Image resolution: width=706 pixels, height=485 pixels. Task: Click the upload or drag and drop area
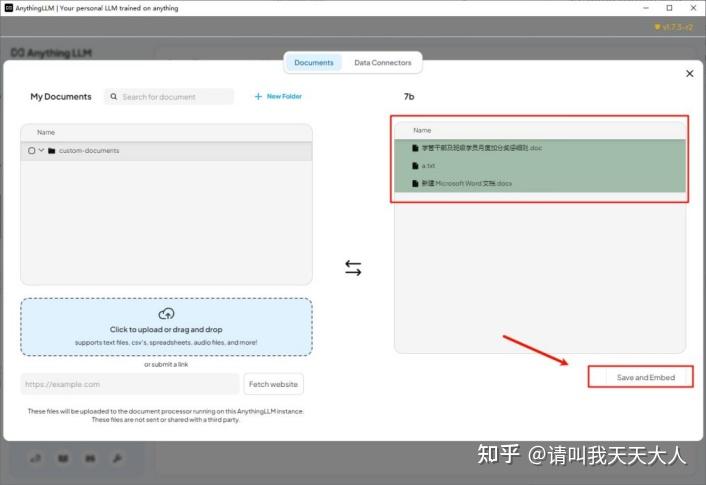[x=166, y=327]
